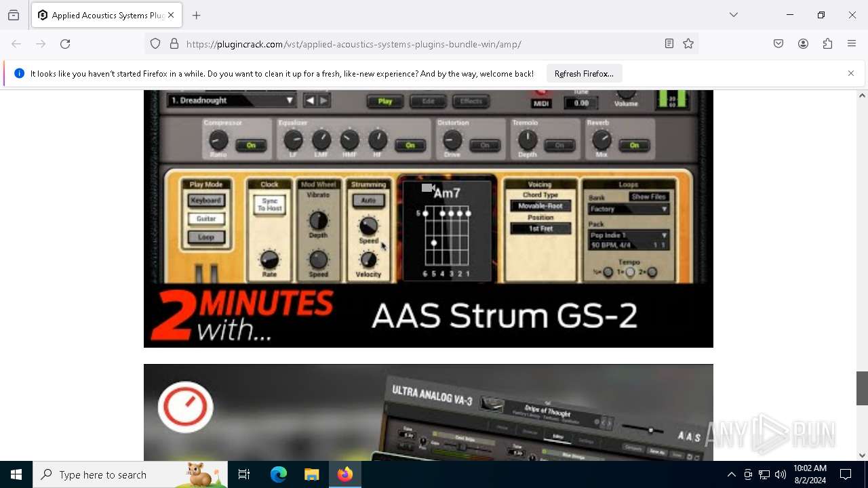Screen dimensions: 868x488
Task: Open the network tray icon
Action: 764,475
